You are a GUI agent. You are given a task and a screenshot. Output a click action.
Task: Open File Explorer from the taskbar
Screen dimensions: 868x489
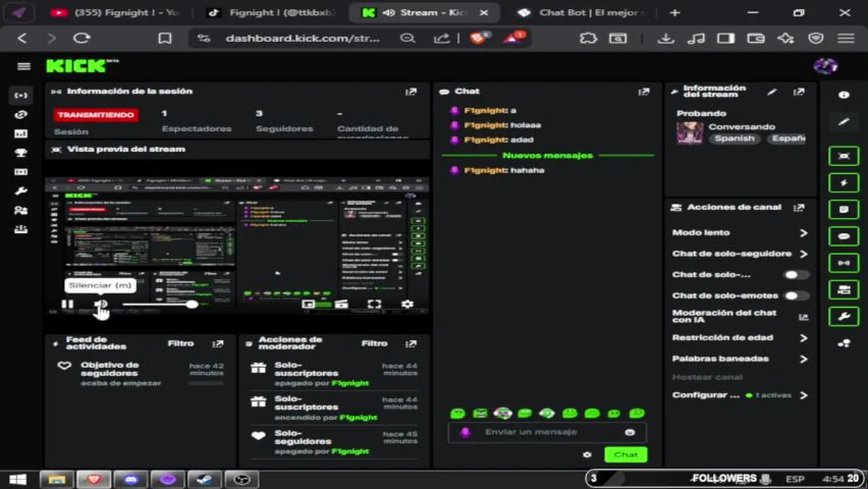(x=58, y=479)
